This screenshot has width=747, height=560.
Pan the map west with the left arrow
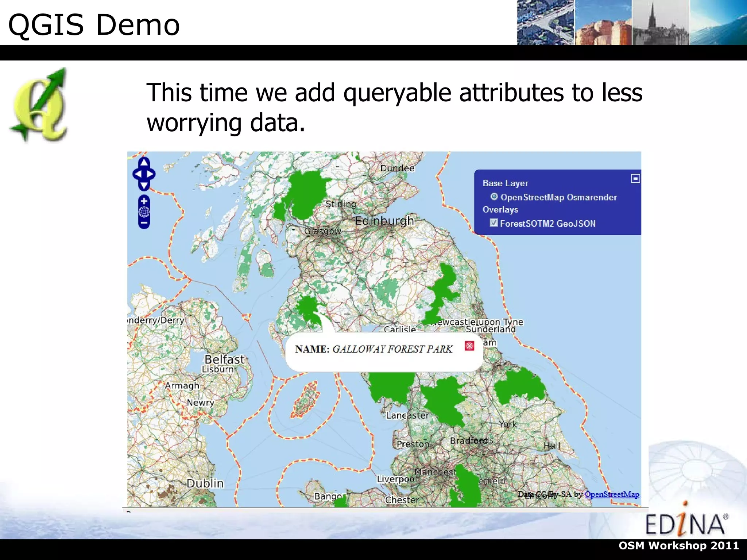tap(138, 174)
